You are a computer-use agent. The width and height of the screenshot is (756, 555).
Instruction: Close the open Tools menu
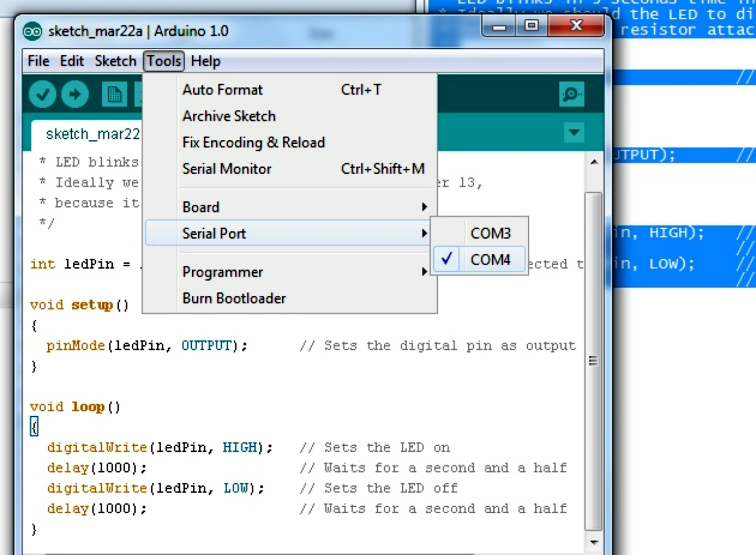coord(164,61)
